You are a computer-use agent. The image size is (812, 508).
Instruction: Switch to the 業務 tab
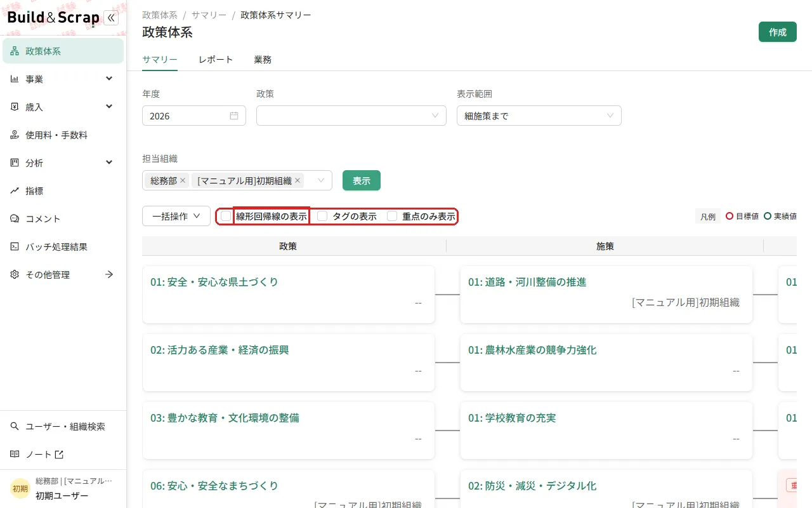coord(263,60)
